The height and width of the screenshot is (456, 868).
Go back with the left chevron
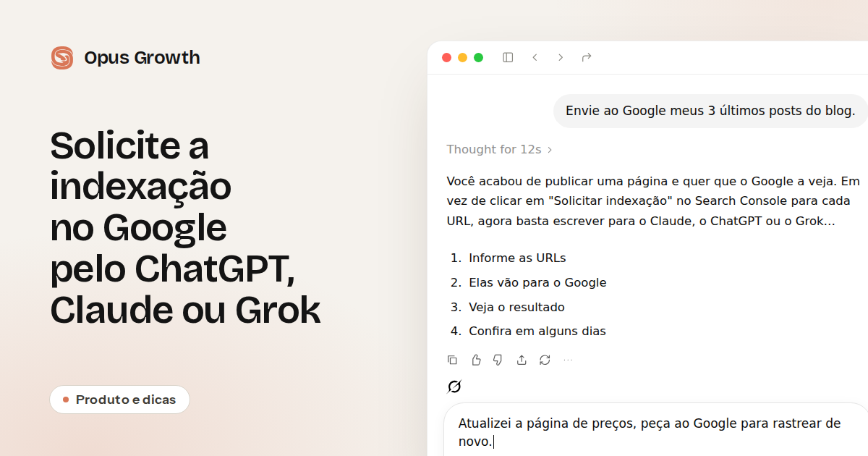click(535, 57)
